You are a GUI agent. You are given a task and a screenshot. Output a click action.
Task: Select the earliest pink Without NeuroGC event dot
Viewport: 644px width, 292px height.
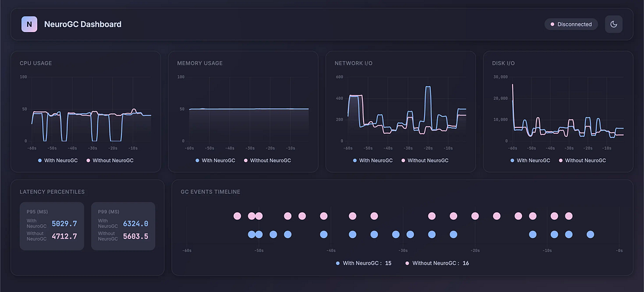pos(237,216)
